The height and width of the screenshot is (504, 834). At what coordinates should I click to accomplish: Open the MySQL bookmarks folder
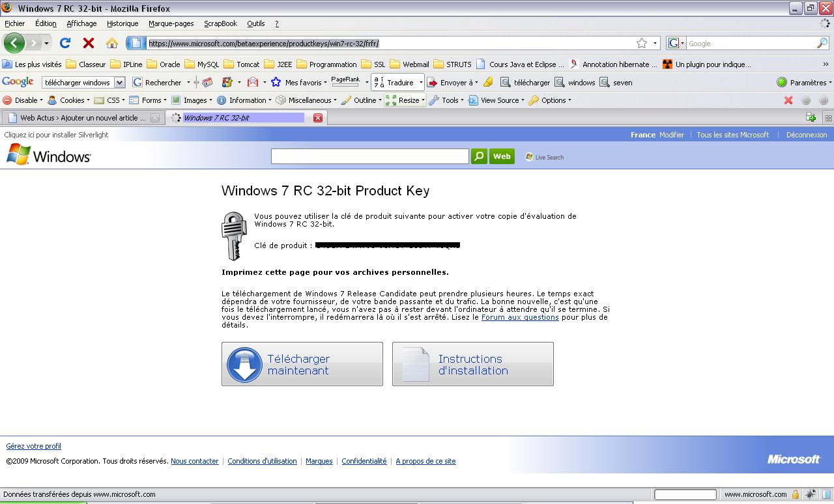(x=203, y=64)
